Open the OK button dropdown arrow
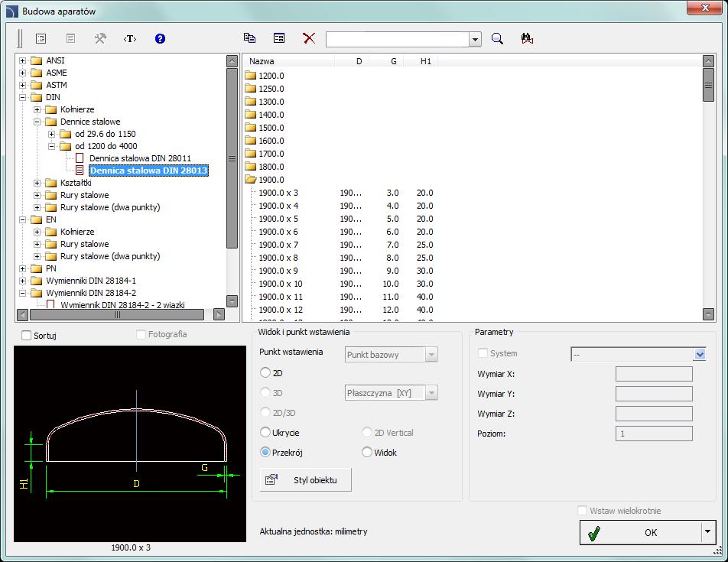This screenshot has width=728, height=562. [708, 532]
